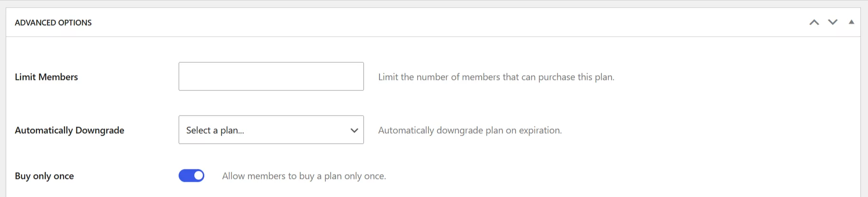Click empty space in the Advanced Options header bar
Image resolution: width=868 pixels, height=197 pixels.
pyautogui.click(x=428, y=22)
